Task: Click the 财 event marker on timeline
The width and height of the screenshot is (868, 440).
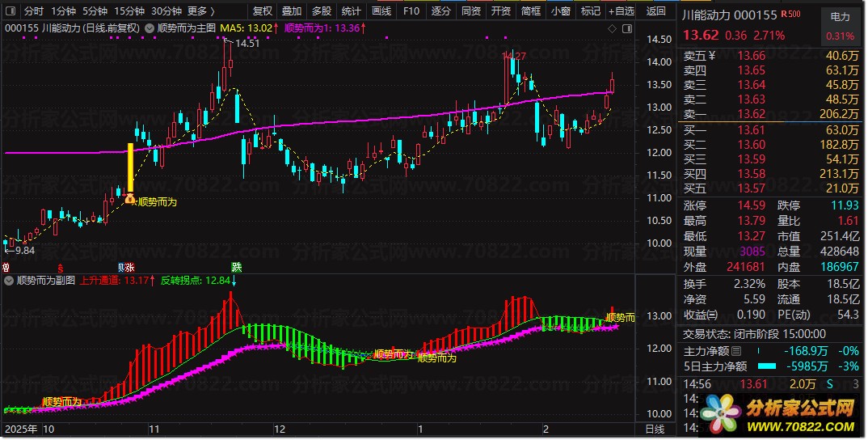Action: coord(122,267)
